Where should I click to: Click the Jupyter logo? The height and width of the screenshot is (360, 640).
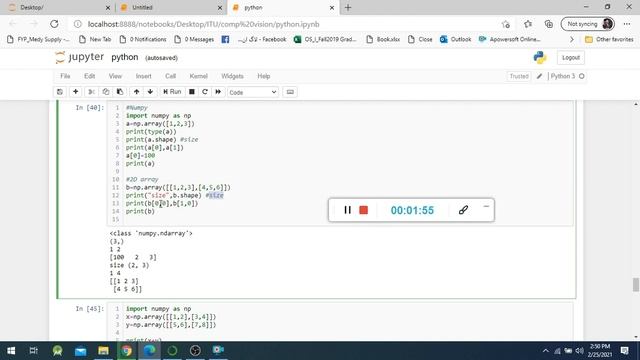tap(80, 57)
